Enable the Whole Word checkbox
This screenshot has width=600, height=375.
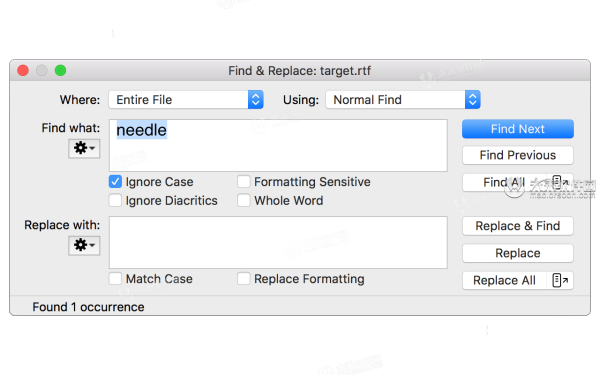pos(243,201)
